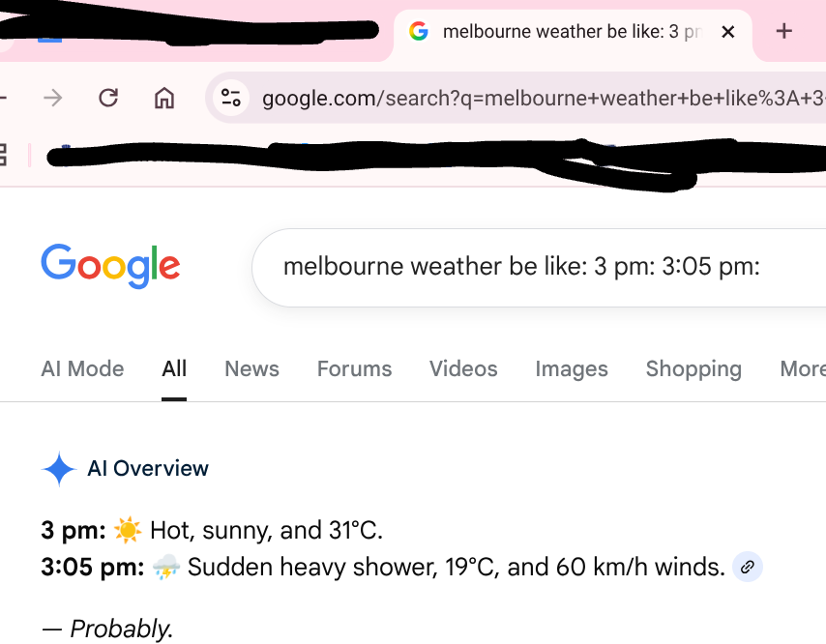The height and width of the screenshot is (644, 826).
Task: Open the More filters dropdown
Action: coord(802,368)
